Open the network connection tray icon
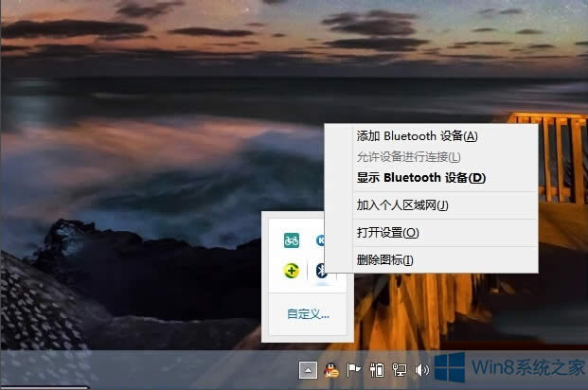 pos(399,370)
